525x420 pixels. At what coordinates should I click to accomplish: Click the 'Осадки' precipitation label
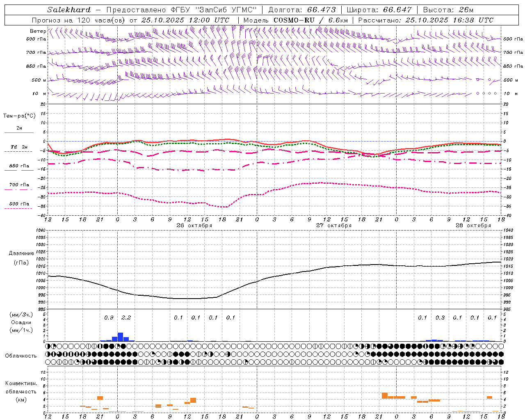pos(21,322)
